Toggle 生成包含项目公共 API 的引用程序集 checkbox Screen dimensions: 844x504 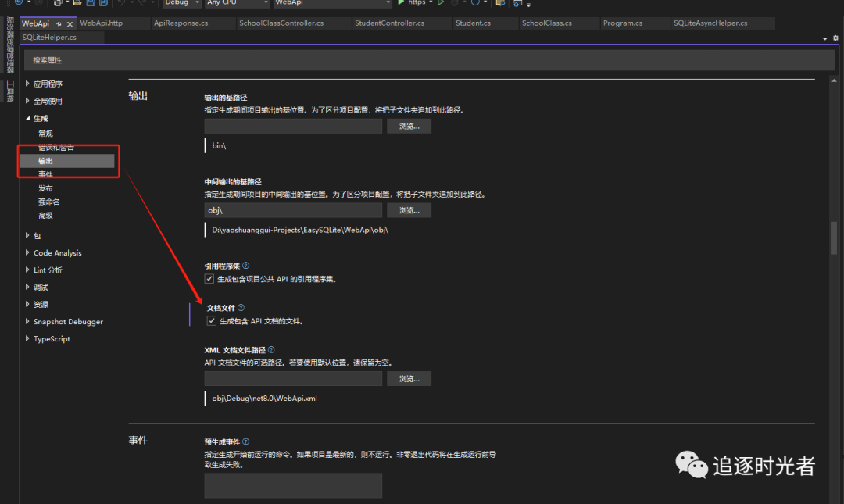pyautogui.click(x=209, y=279)
